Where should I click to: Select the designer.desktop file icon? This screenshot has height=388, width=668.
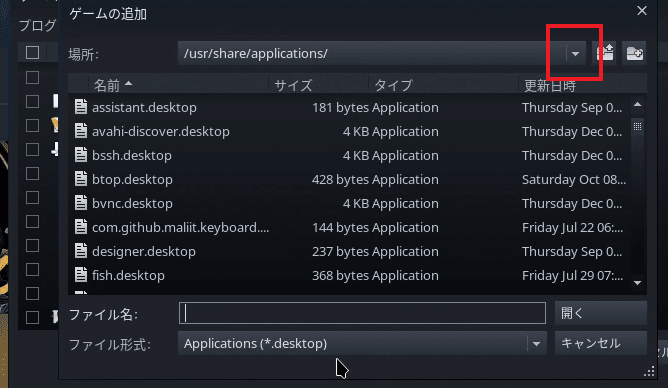tap(81, 251)
